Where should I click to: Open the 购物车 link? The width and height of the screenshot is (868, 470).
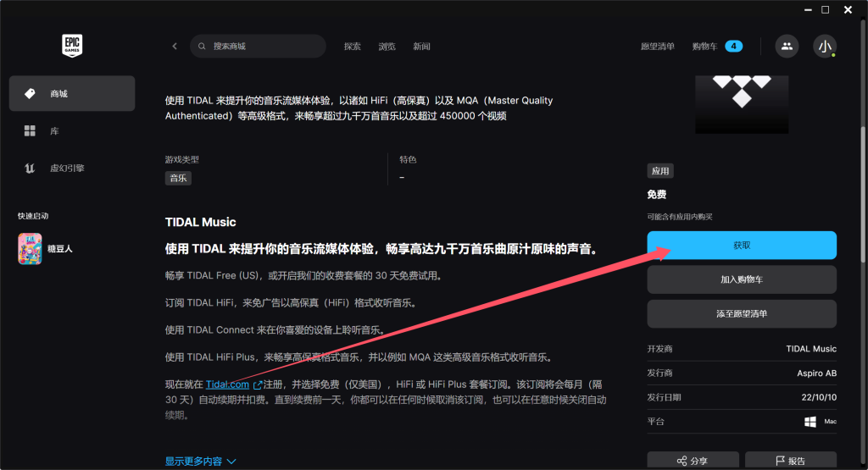click(x=704, y=47)
